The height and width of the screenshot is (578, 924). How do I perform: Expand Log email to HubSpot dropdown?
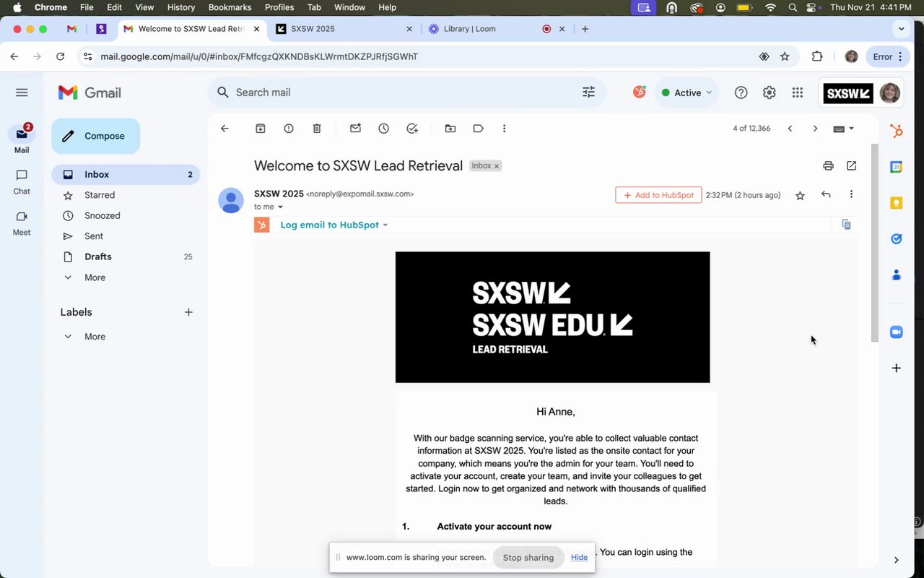click(385, 225)
